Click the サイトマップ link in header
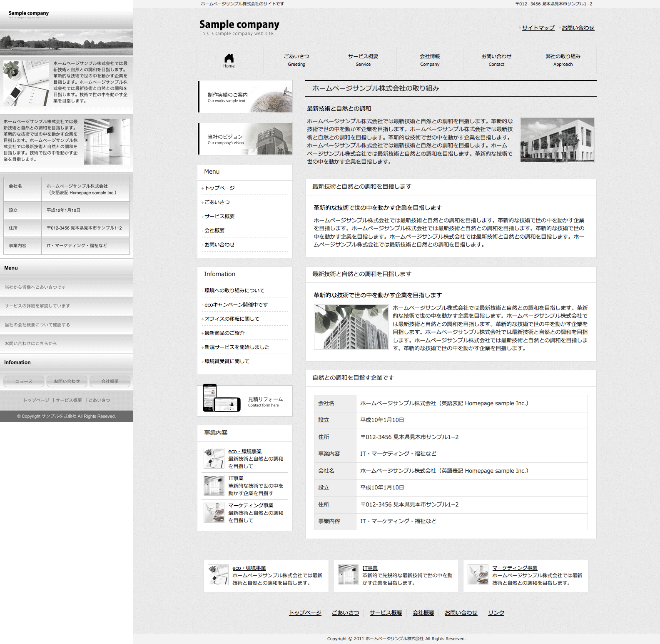Image resolution: width=660 pixels, height=644 pixels. pos(538,28)
